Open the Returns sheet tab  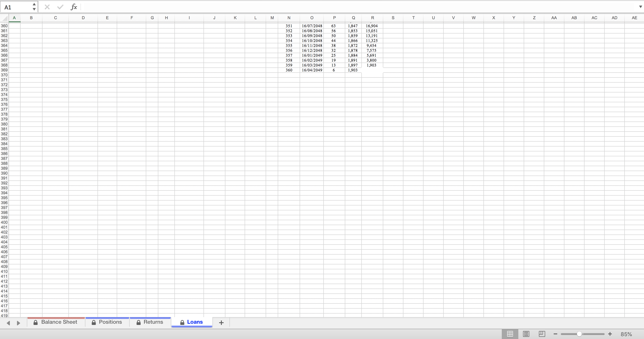[x=150, y=322]
